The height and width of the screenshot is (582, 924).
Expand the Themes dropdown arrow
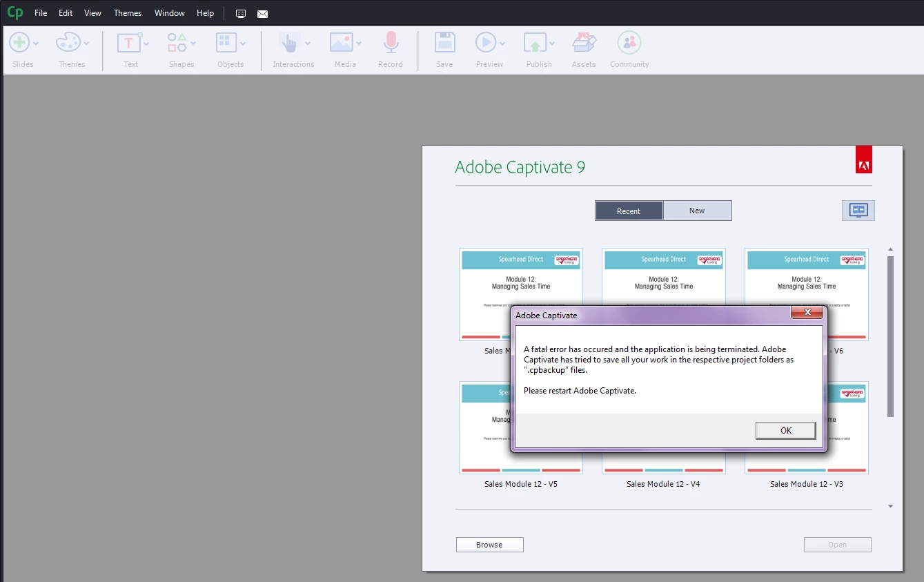coord(86,43)
